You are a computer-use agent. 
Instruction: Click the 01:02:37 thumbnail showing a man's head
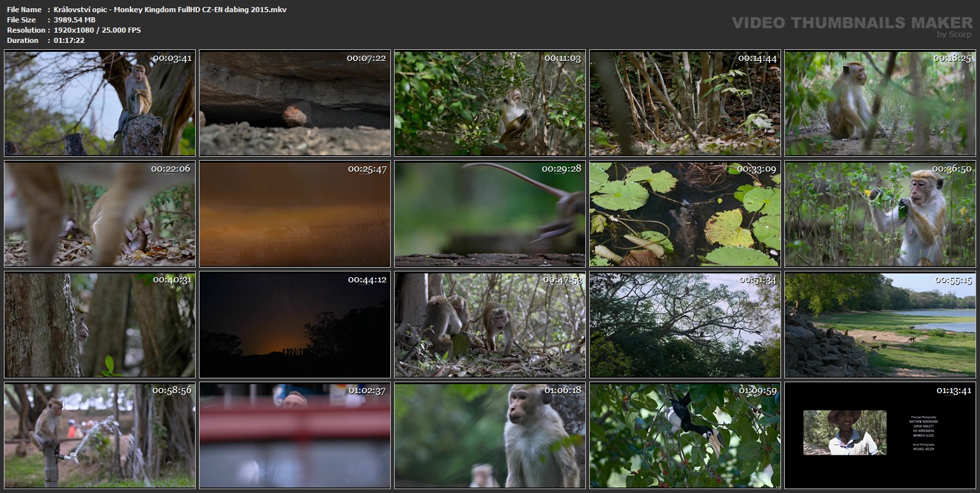[294, 435]
